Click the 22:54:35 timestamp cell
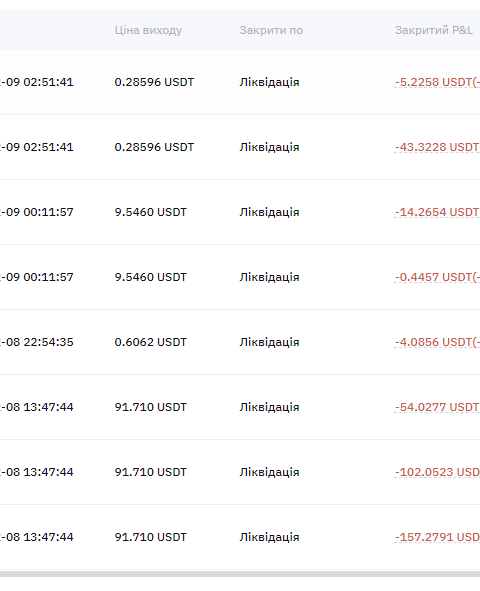480x591 pixels. pos(37,342)
